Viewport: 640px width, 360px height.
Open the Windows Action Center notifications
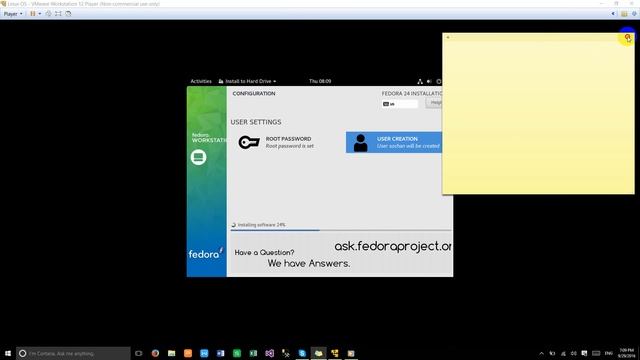point(584,353)
